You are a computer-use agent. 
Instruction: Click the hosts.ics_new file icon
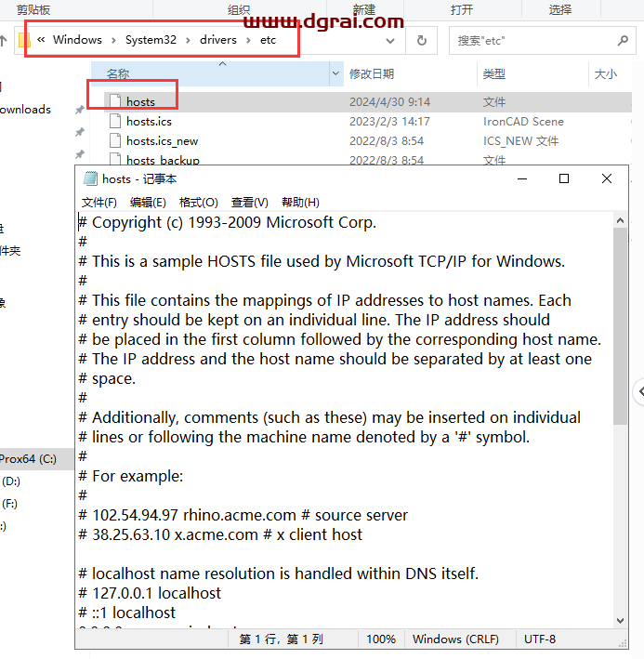pyautogui.click(x=115, y=140)
